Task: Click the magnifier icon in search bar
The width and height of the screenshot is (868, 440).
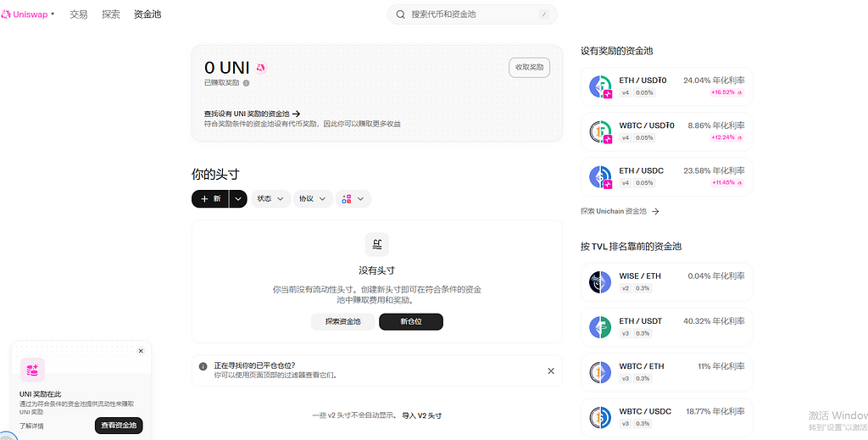Action: 401,14
